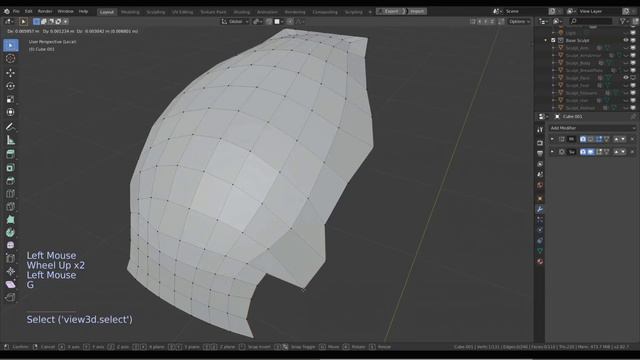The image size is (640, 360).
Task: Remove the first modifier with X
Action: point(632,139)
